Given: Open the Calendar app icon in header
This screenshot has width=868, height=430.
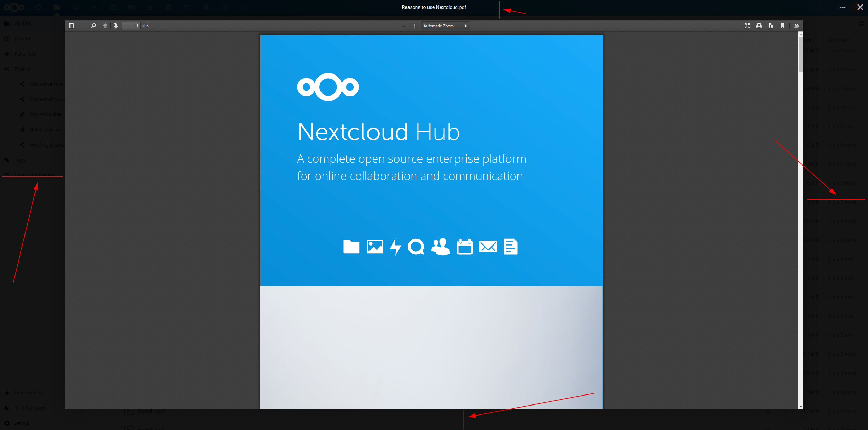Looking at the screenshot, I should click(187, 7).
